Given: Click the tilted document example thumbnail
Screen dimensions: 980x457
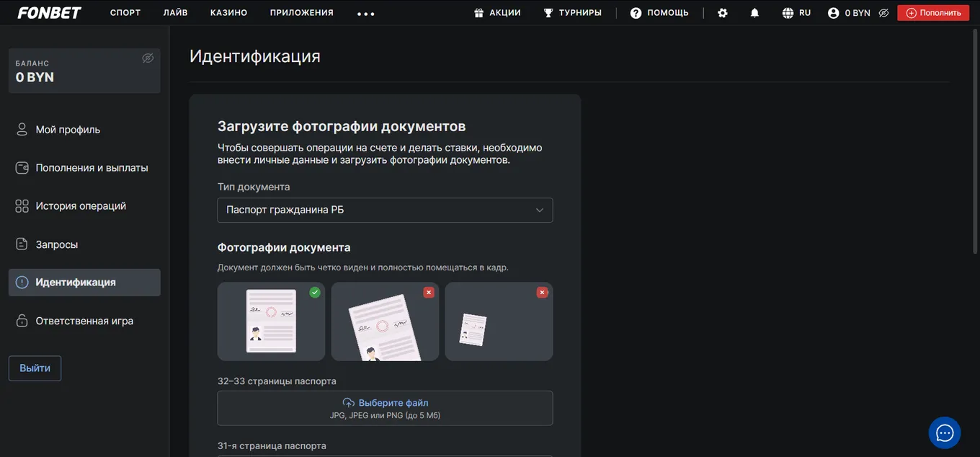Looking at the screenshot, I should click(x=385, y=321).
